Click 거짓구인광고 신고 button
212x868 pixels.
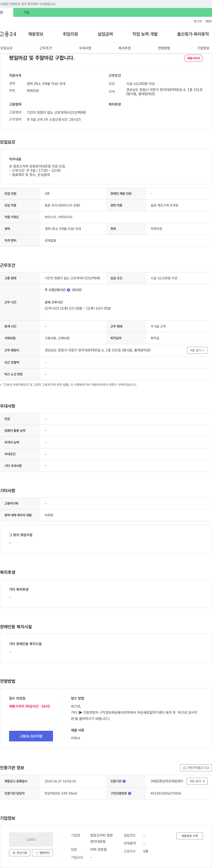196,768
